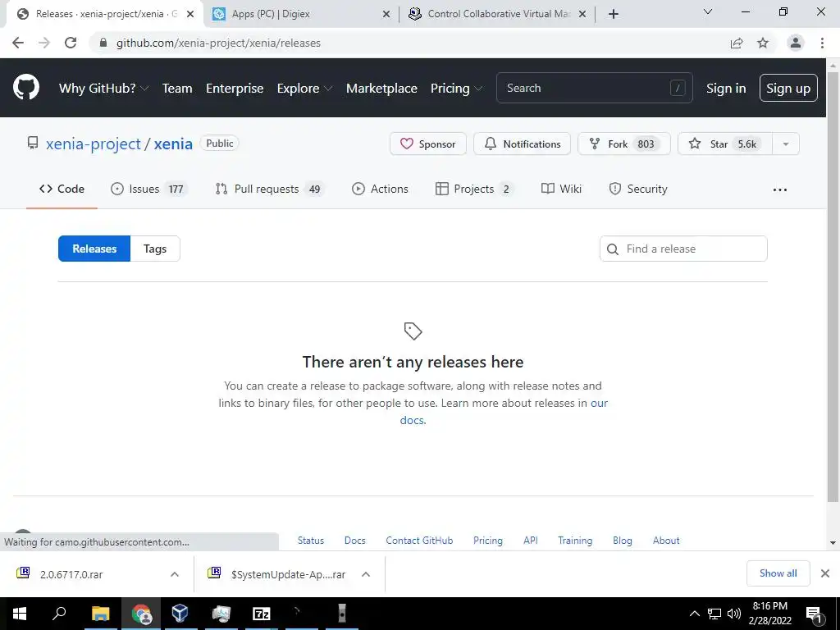Image resolution: width=840 pixels, height=630 pixels.
Task: Open the Issues tab
Action: point(148,189)
